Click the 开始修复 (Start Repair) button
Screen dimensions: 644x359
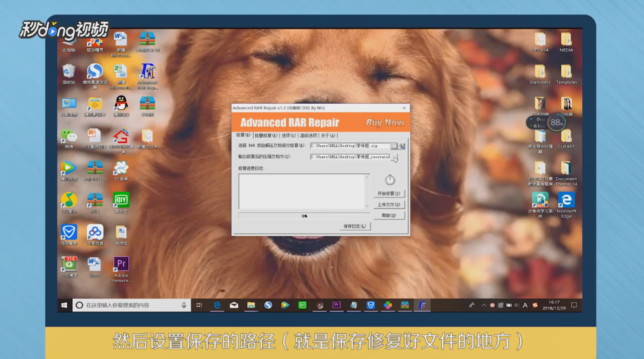point(389,193)
